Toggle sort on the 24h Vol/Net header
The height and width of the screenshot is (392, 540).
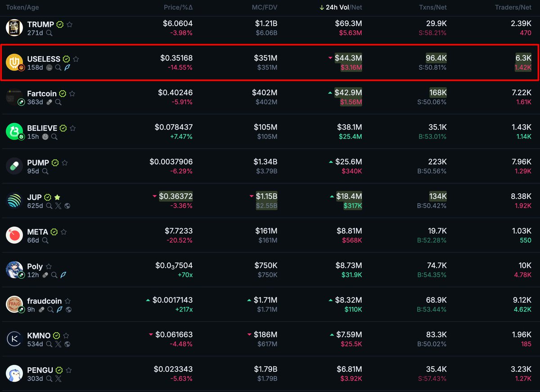tap(341, 8)
